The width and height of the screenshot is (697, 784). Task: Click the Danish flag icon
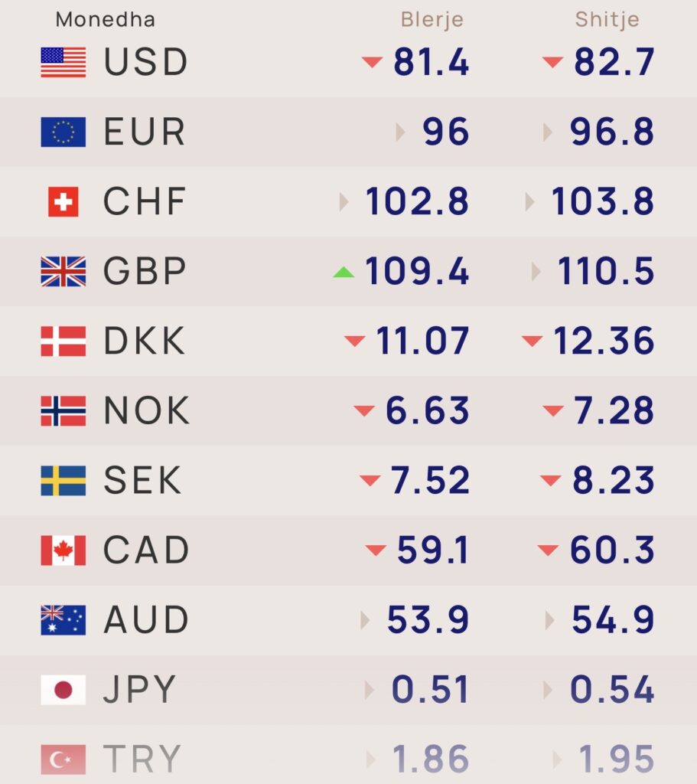[x=64, y=341]
